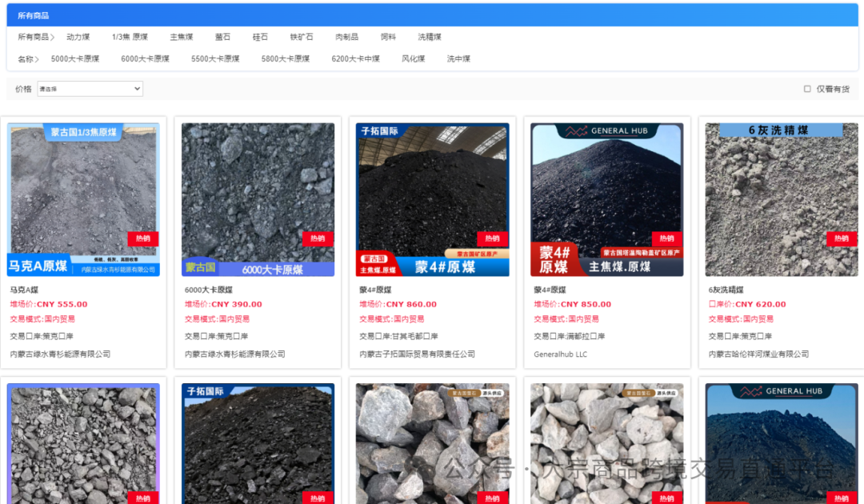Click the arrow next to 所有商品 category

[x=53, y=38]
